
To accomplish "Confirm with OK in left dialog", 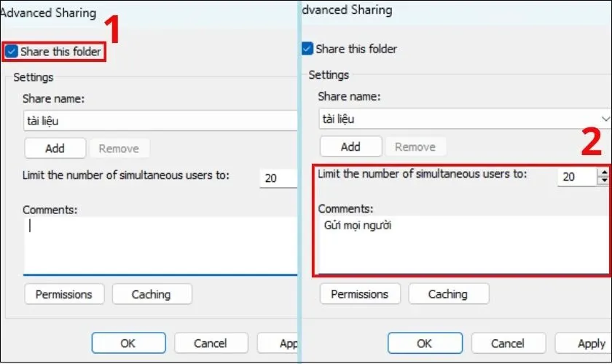I will (128, 343).
